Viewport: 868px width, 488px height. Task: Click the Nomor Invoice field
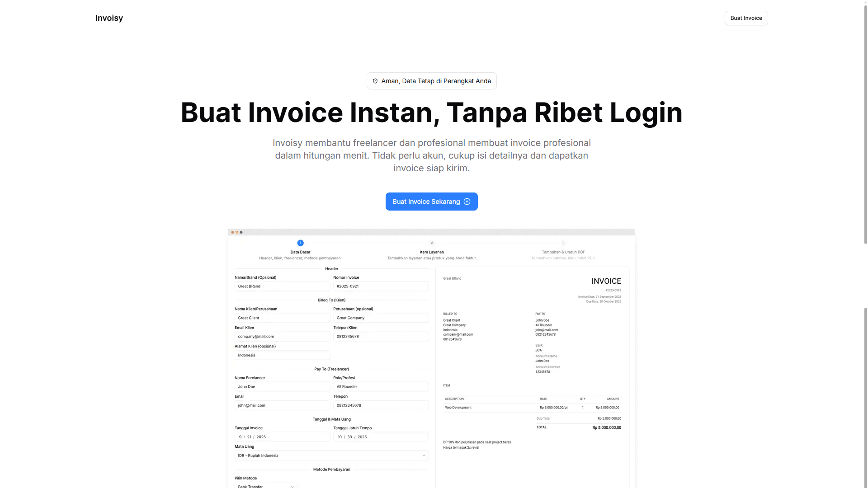[381, 286]
